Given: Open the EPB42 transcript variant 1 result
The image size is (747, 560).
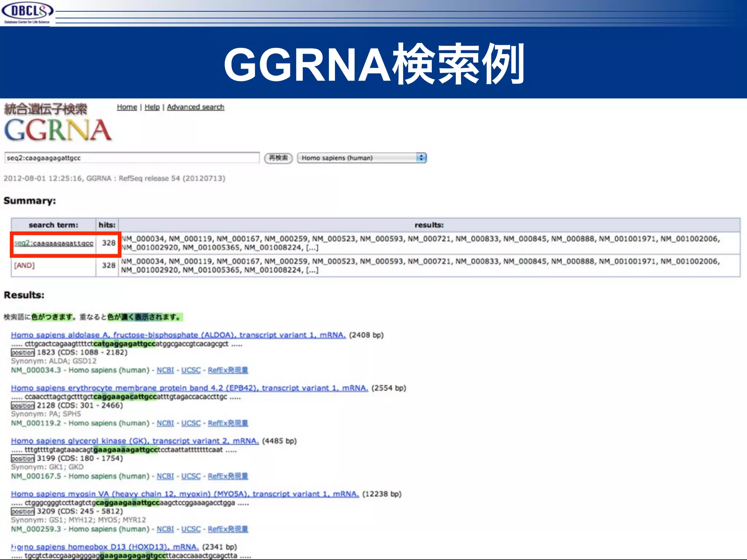Looking at the screenshot, I should pos(190,388).
